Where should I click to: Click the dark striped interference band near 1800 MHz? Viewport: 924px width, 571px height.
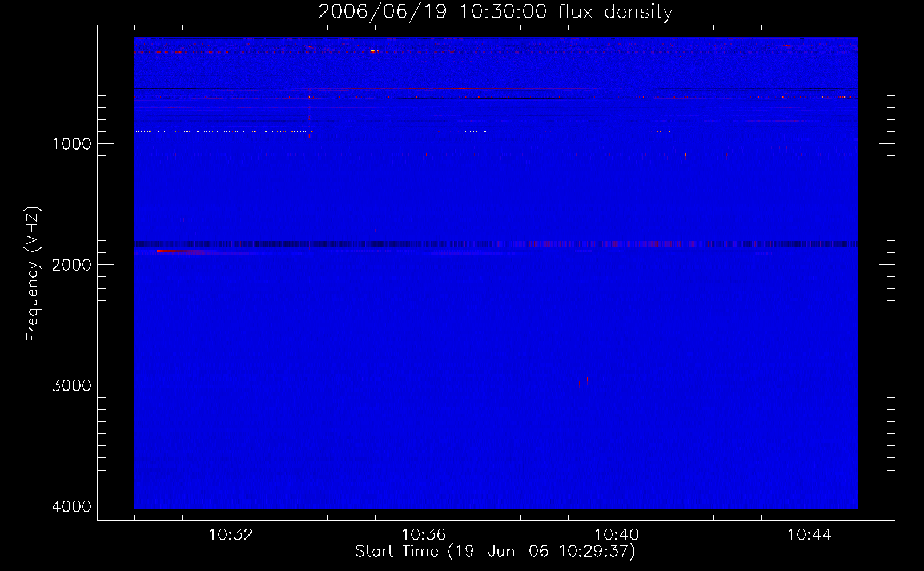click(496, 244)
